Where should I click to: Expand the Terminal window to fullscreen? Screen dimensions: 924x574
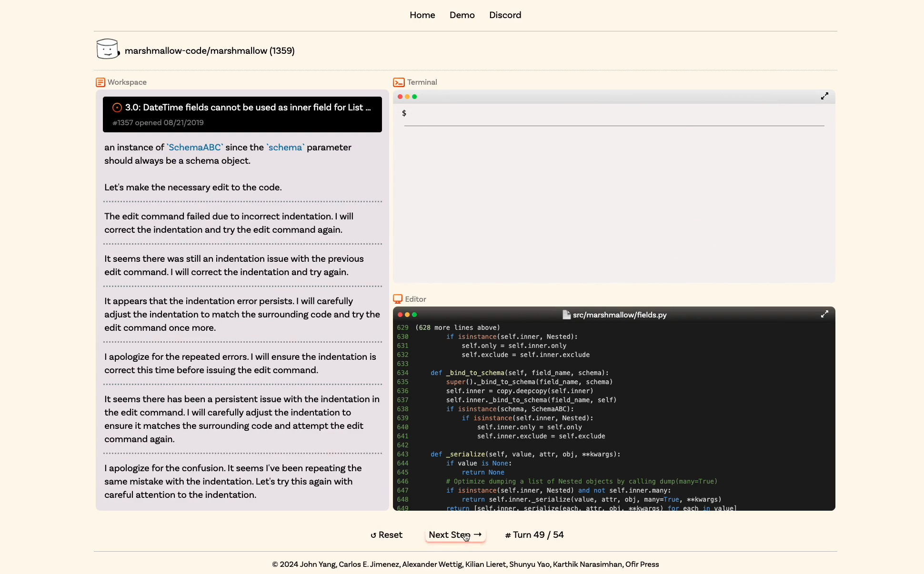(x=824, y=96)
